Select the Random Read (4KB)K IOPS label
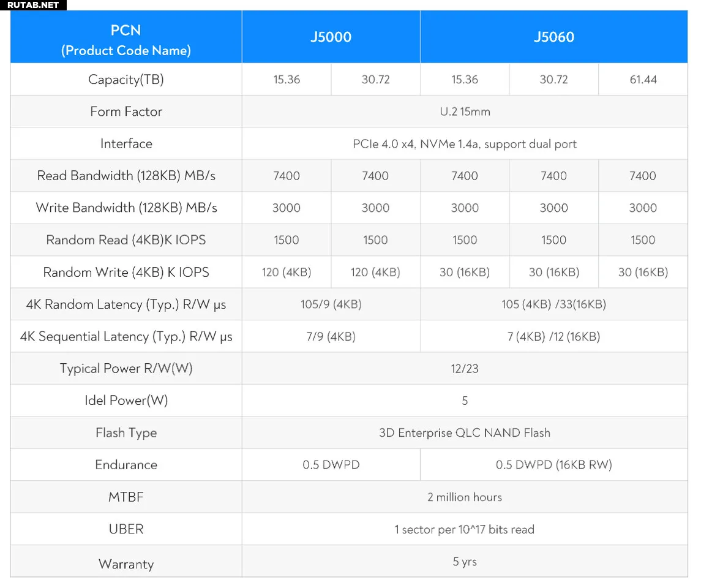Viewport: 701px width, 588px height. click(126, 240)
